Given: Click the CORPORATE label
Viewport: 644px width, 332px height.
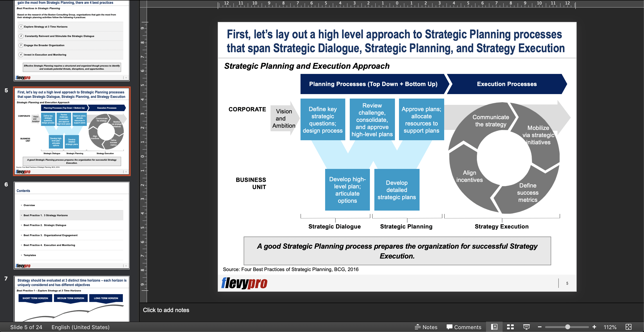Looking at the screenshot, I should [247, 109].
